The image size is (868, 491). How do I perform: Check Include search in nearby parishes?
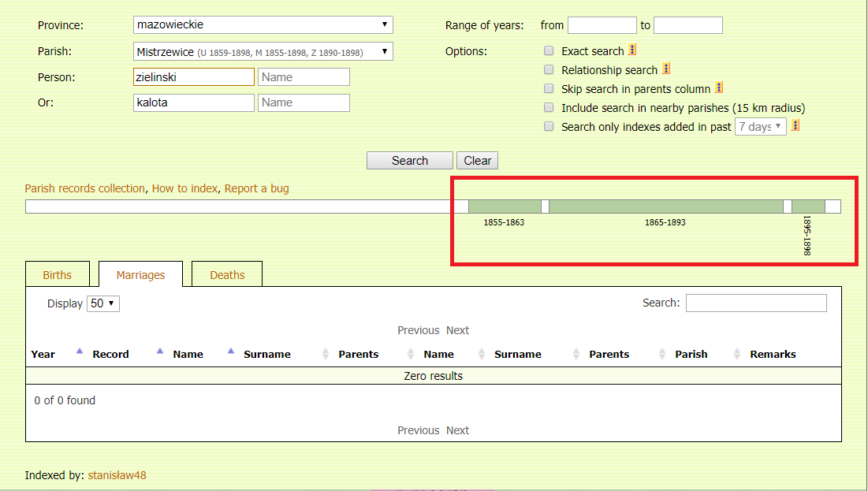point(549,107)
